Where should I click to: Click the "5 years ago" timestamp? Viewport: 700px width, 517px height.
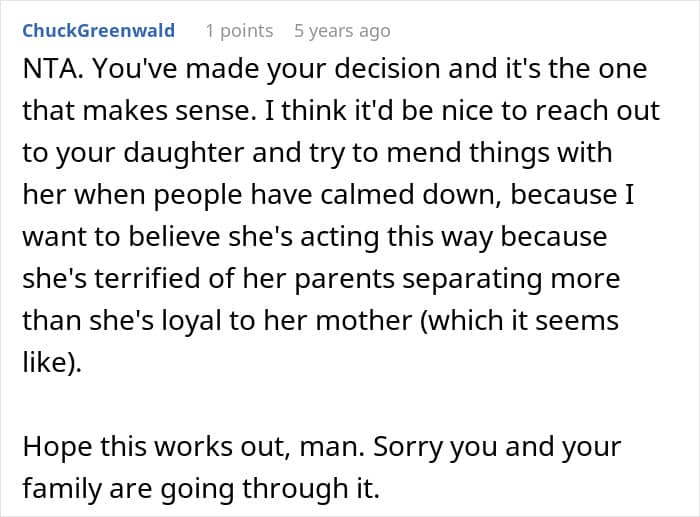tap(342, 31)
